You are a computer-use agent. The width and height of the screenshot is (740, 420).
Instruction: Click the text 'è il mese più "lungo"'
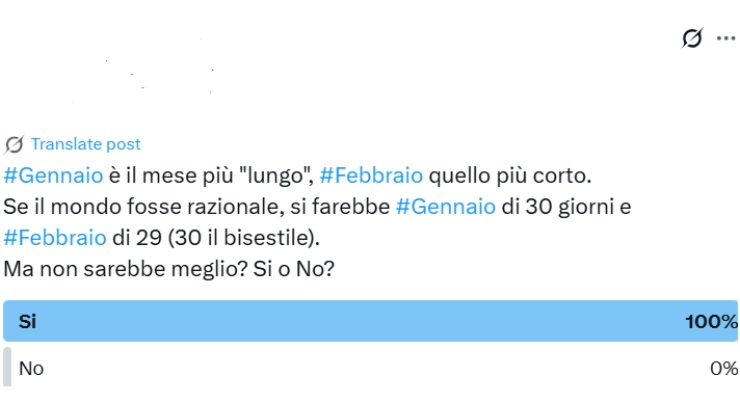click(212, 176)
